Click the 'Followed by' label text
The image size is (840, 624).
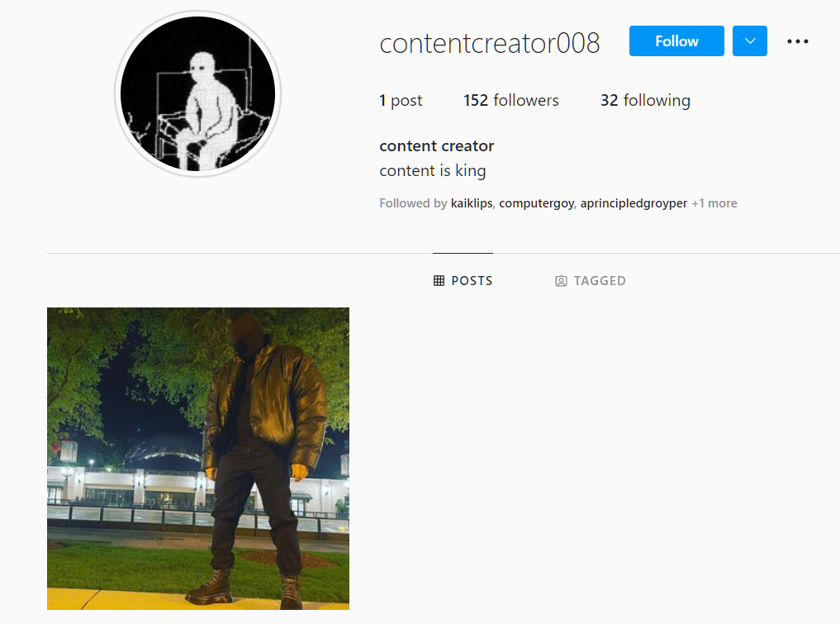click(x=413, y=203)
